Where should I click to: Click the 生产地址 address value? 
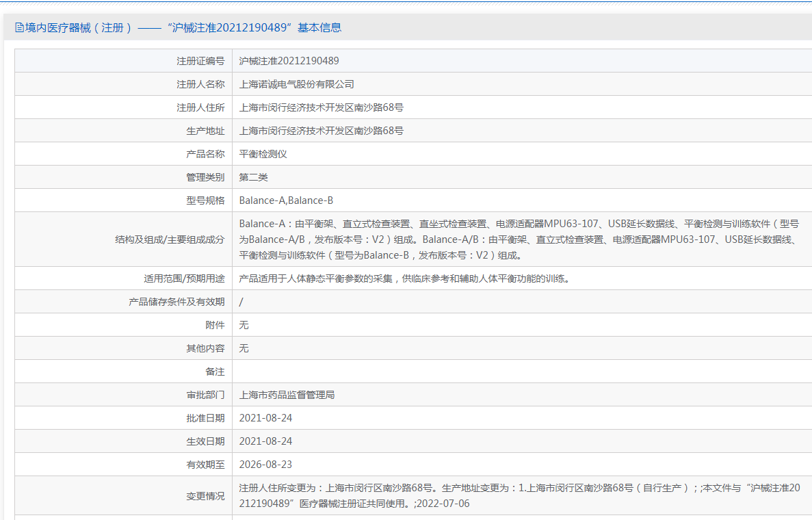click(321, 131)
